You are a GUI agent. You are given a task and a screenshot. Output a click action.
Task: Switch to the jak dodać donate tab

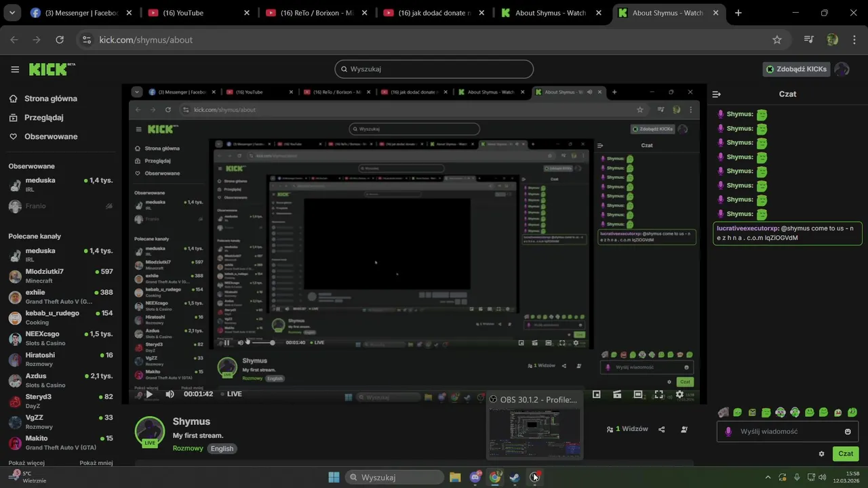[434, 13]
